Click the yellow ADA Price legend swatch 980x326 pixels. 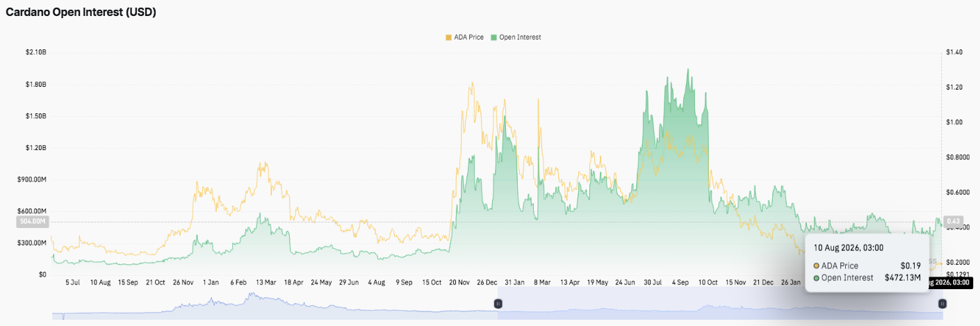pos(448,37)
